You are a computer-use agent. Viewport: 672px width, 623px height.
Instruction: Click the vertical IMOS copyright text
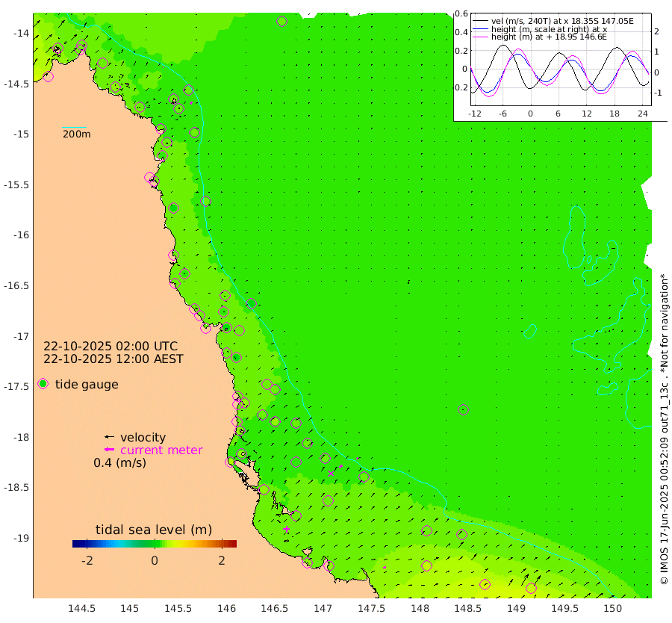coord(664,429)
